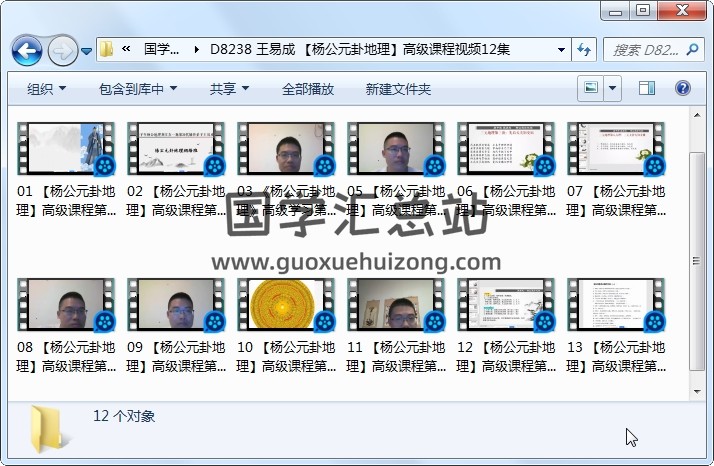This screenshot has width=714, height=466.
Task: Expand the recent locations dropdown arrow
Action: [87, 49]
